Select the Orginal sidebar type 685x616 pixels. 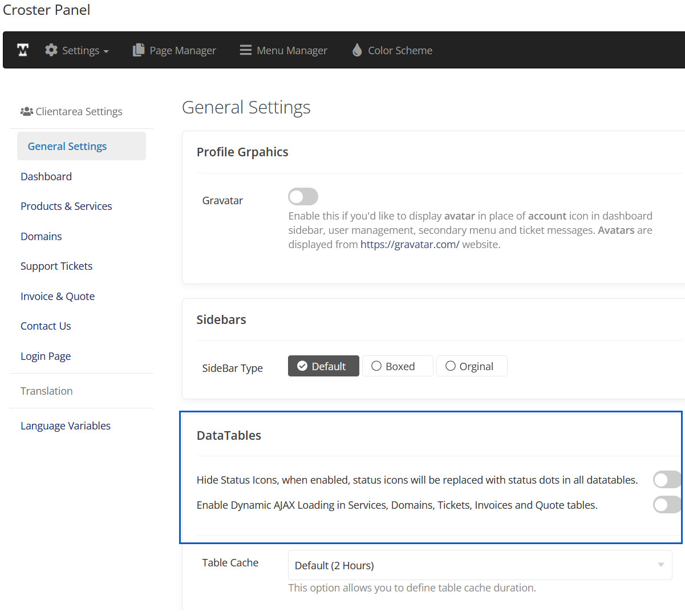coord(471,366)
